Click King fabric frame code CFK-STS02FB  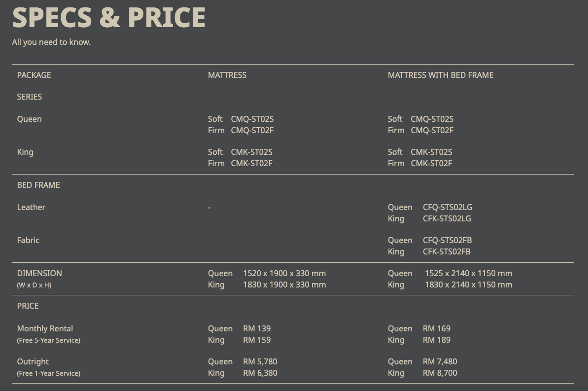click(x=447, y=251)
